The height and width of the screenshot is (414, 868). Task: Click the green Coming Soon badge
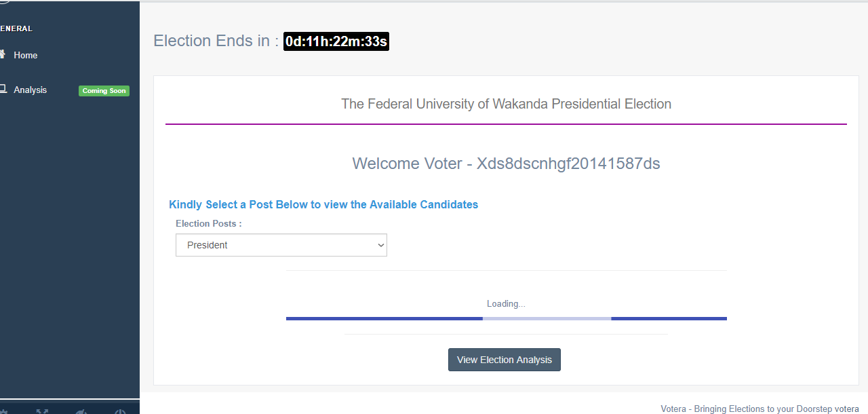[x=104, y=91]
